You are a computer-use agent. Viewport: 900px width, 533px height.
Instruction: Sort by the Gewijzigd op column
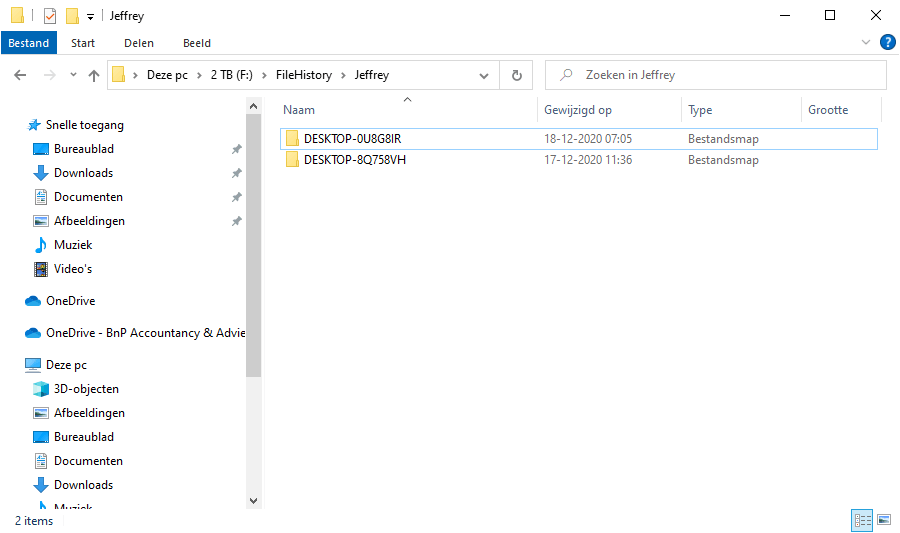(577, 110)
